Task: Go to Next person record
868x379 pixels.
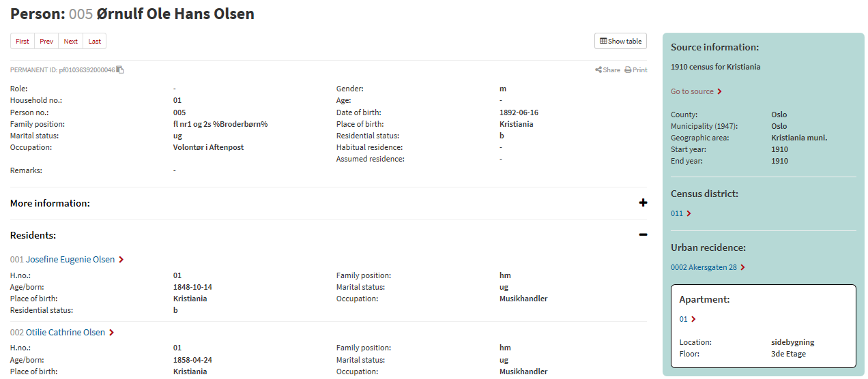Action: (x=71, y=42)
